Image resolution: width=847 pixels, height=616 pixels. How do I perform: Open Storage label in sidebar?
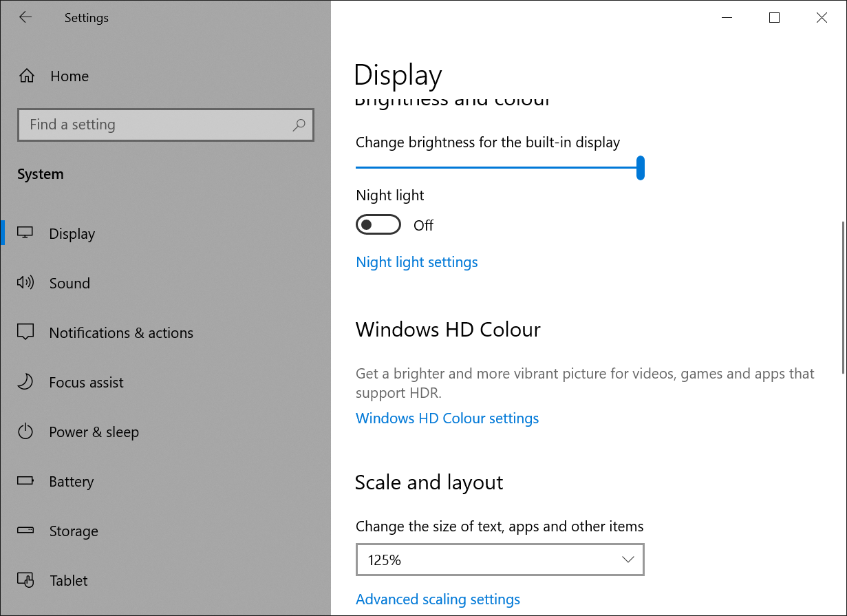[x=74, y=531]
